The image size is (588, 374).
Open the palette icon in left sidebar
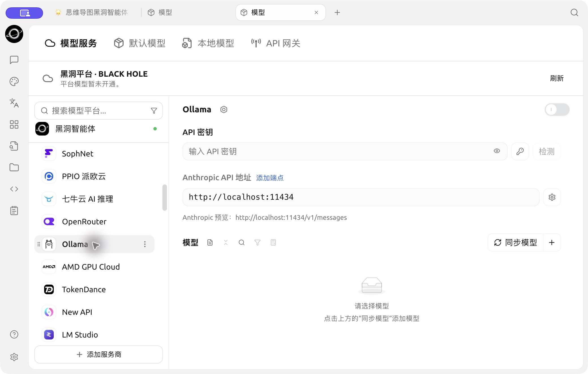pyautogui.click(x=14, y=81)
